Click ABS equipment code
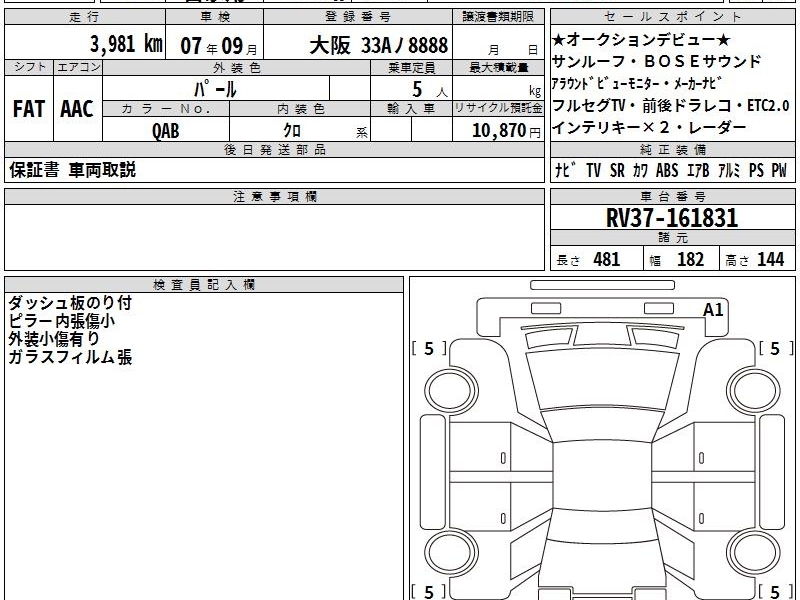The width and height of the screenshot is (800, 600). 667,170
